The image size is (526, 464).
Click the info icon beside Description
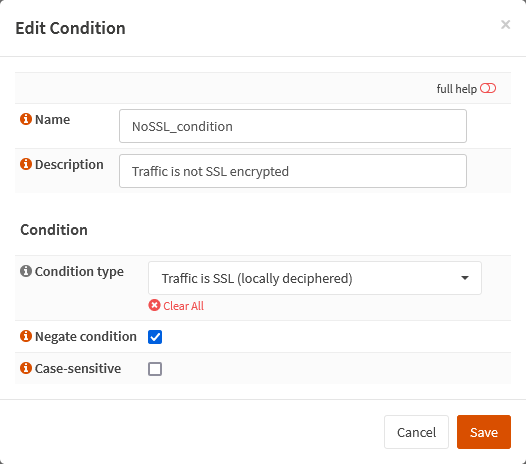(x=26, y=164)
